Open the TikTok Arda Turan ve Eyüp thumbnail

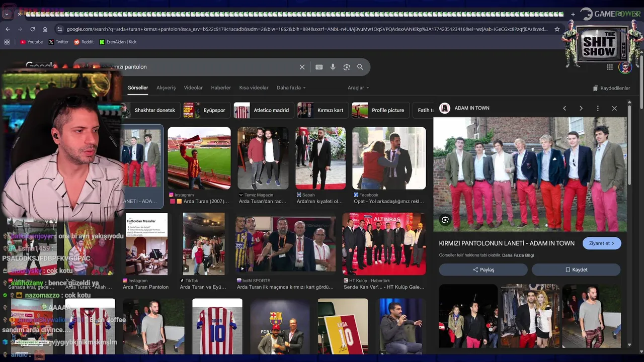[x=203, y=244]
